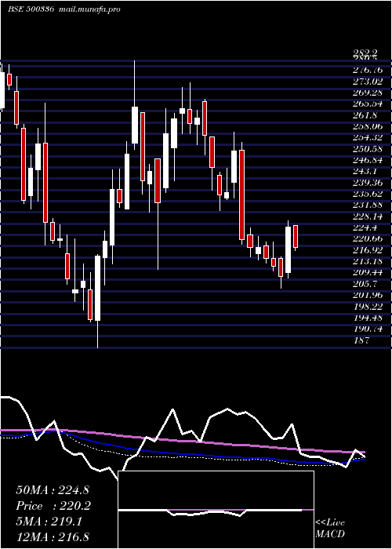Click the 254.32 price axis label
The image size is (392, 549).
tap(368, 137)
